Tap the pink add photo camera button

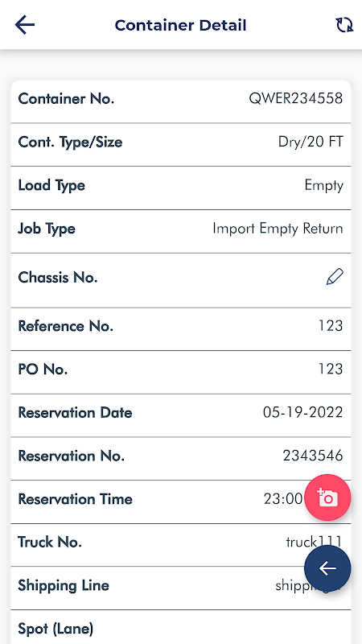327,497
